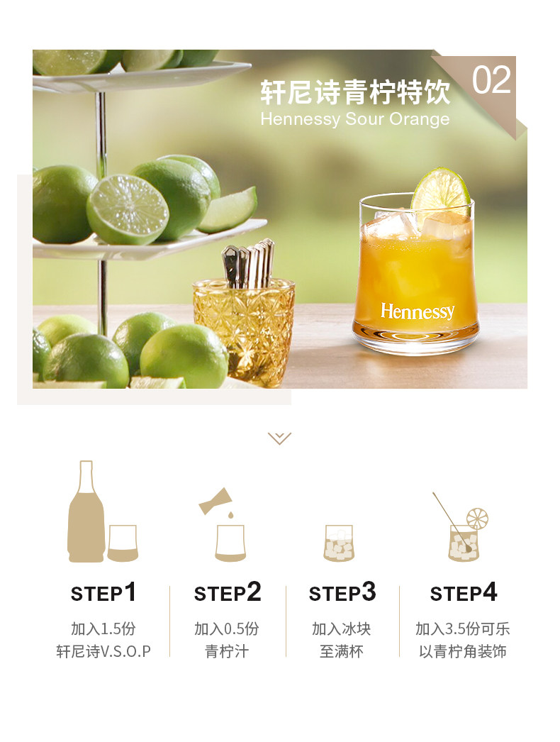Image resolution: width=560 pixels, height=742 pixels.
Task: Select the STEP3 heading
Action: click(x=342, y=593)
